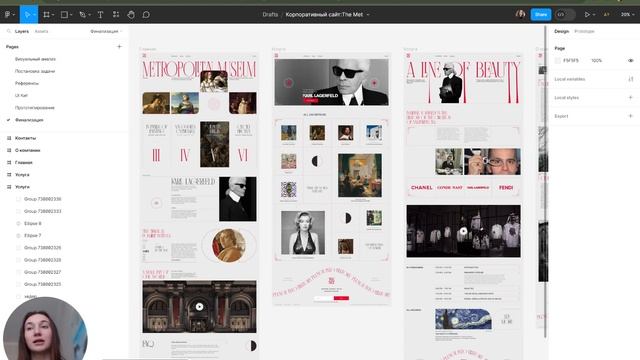The width and height of the screenshot is (640, 360).
Task: Select the checked Финализация page
Action: (x=29, y=120)
